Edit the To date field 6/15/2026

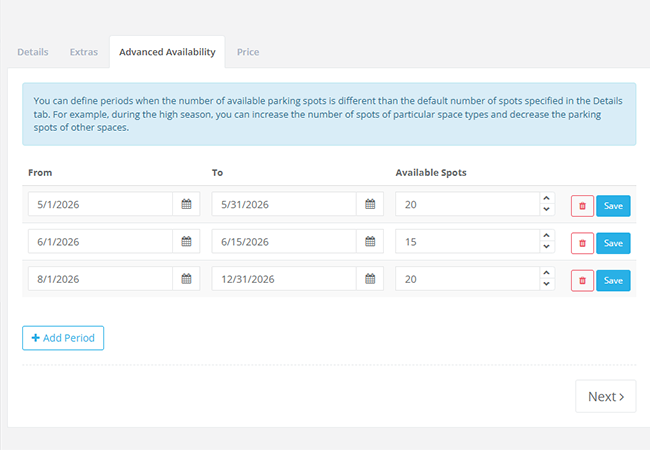(x=284, y=241)
